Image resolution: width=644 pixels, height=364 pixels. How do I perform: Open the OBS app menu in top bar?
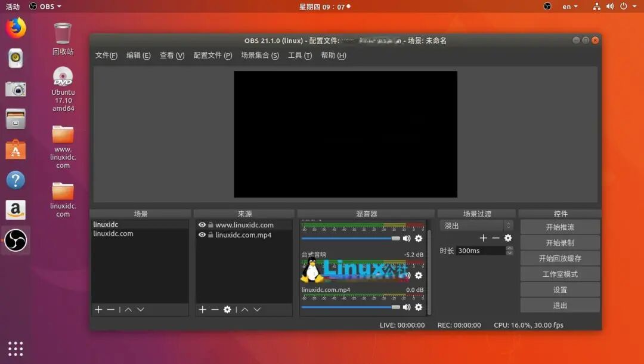(x=45, y=7)
